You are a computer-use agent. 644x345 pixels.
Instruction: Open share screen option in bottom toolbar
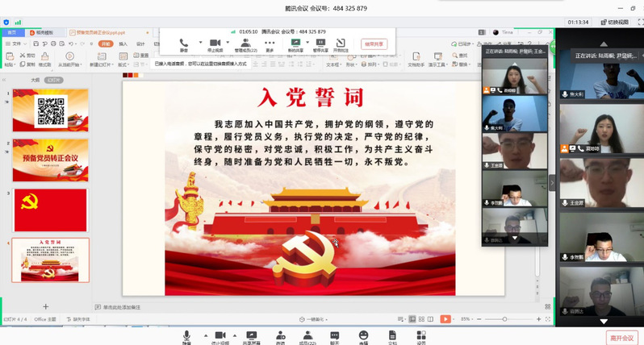251,337
